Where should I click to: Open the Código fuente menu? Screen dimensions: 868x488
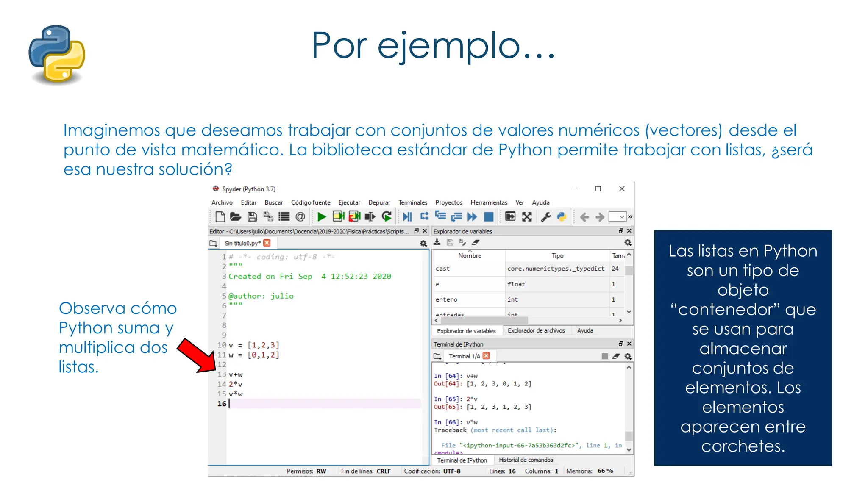click(311, 202)
